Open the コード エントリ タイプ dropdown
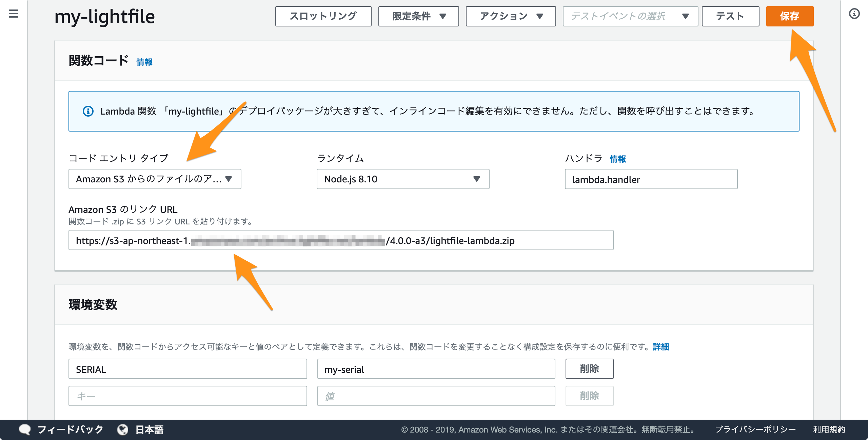Viewport: 868px width, 440px height. click(155, 179)
